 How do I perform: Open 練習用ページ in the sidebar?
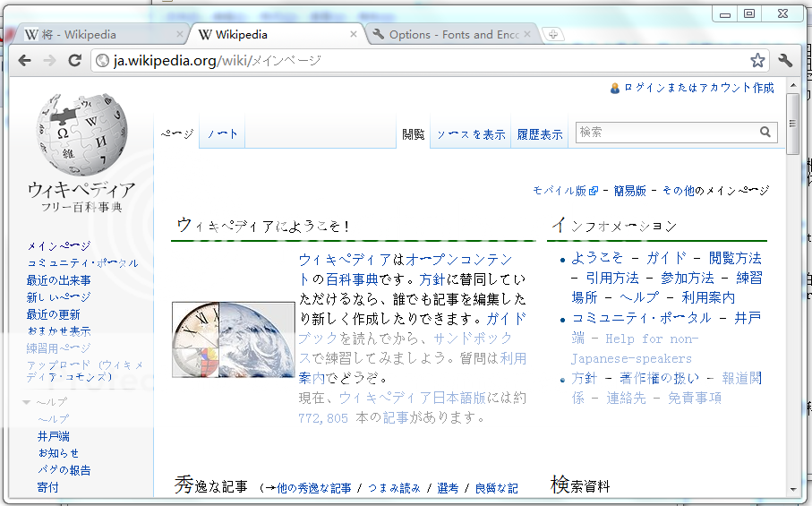click(58, 348)
